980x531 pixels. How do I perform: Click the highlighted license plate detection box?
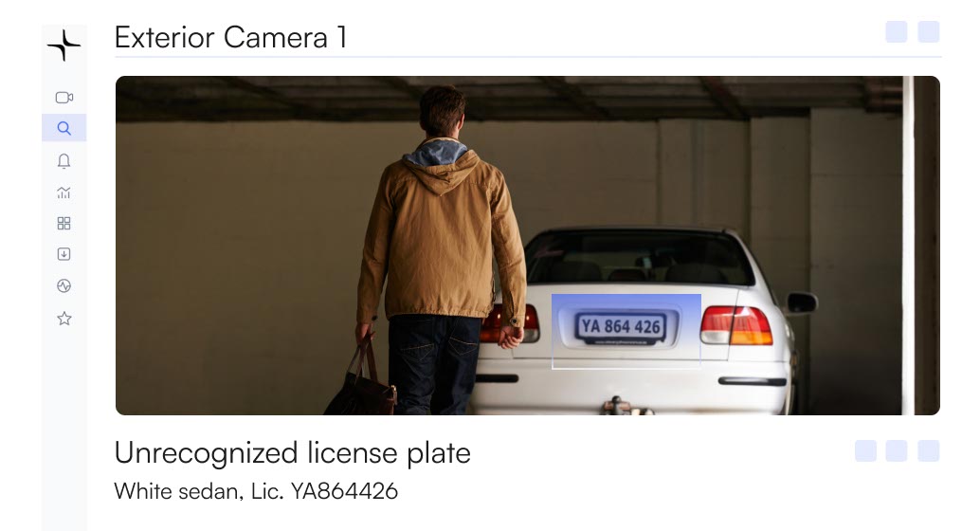tap(626, 332)
